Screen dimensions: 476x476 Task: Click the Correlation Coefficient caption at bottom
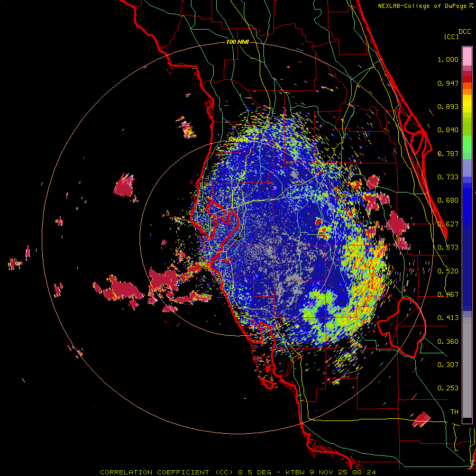coord(237,472)
